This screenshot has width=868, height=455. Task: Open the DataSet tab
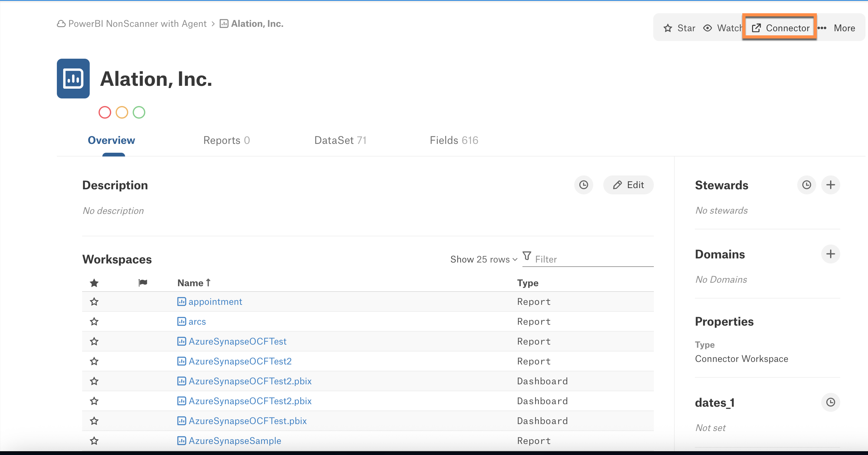point(340,140)
